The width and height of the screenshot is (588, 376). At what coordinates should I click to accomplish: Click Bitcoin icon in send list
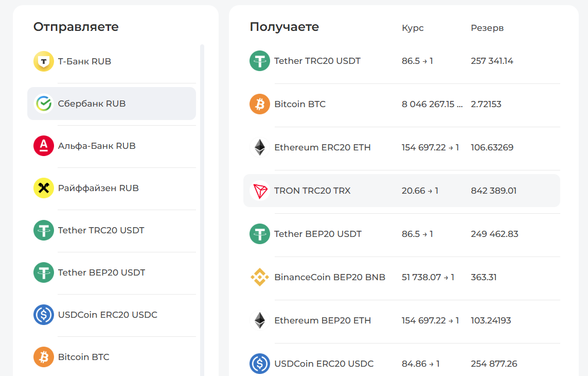44,357
